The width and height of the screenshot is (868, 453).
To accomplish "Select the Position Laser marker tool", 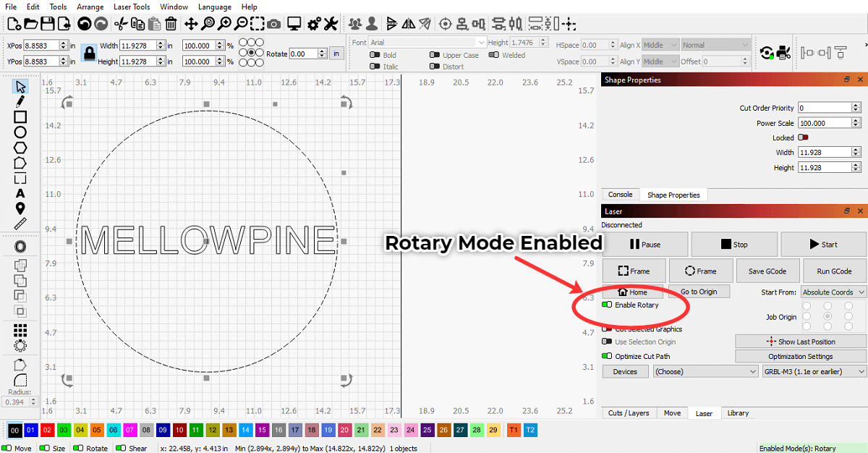I will [20, 208].
